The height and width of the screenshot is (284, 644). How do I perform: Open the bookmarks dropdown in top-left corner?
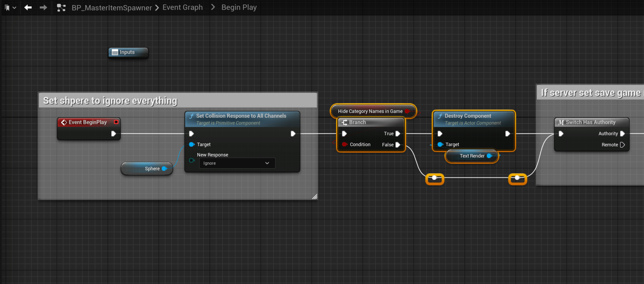point(10,7)
